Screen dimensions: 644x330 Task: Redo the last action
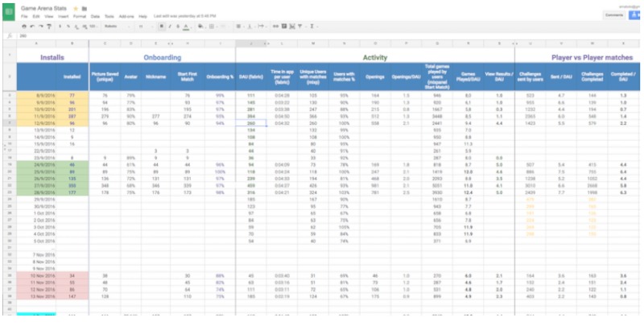[41, 27]
